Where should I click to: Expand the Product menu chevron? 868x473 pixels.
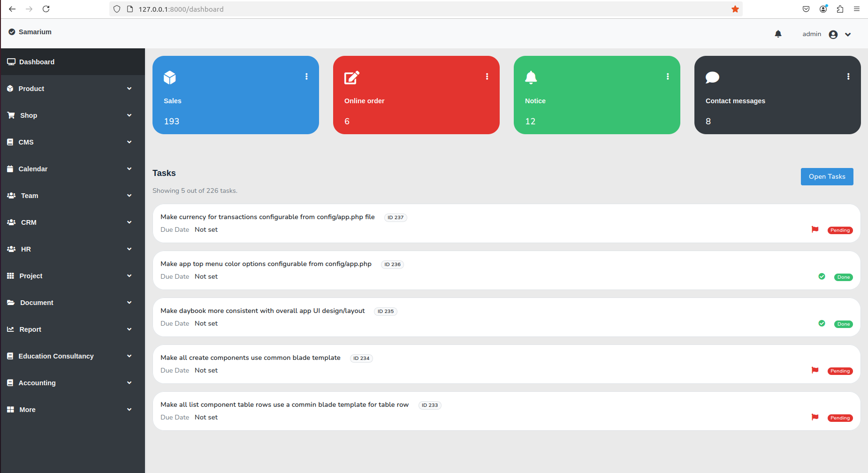(129, 89)
